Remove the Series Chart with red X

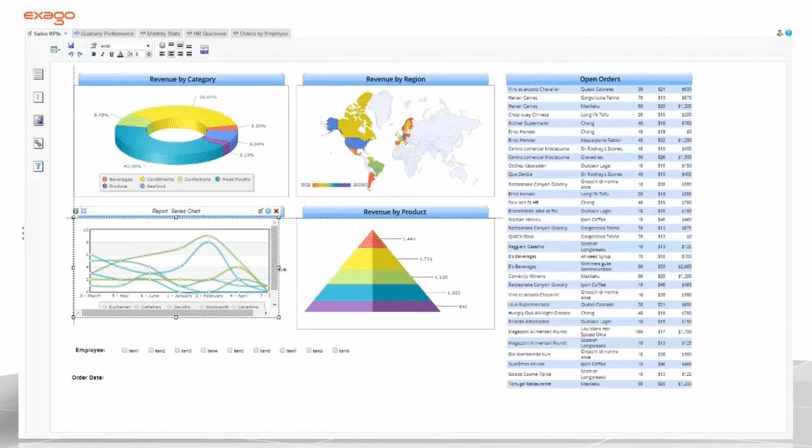point(277,211)
